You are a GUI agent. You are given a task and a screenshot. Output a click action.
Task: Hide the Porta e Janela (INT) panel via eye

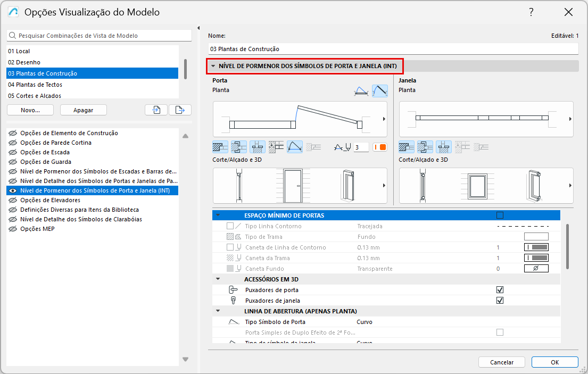pos(13,190)
